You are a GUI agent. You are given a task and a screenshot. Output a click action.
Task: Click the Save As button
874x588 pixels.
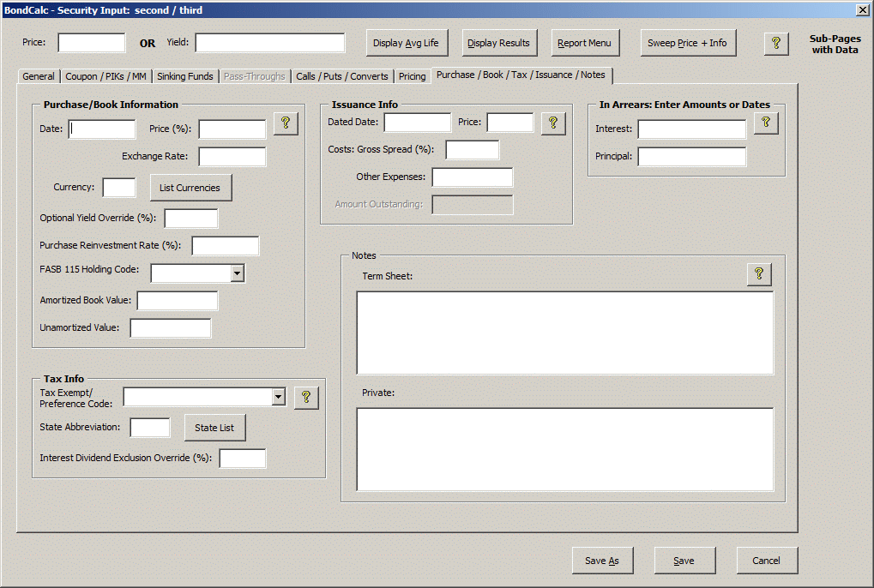tap(601, 561)
